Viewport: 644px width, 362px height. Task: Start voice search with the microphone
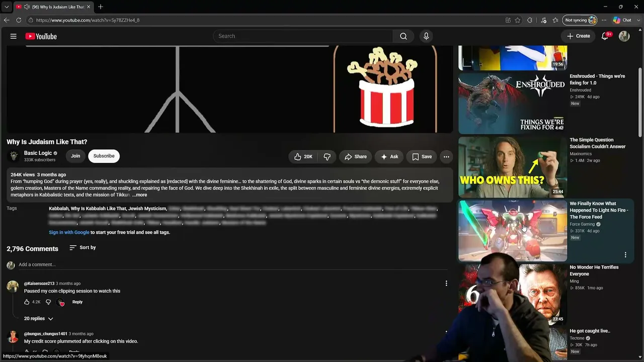tap(426, 36)
